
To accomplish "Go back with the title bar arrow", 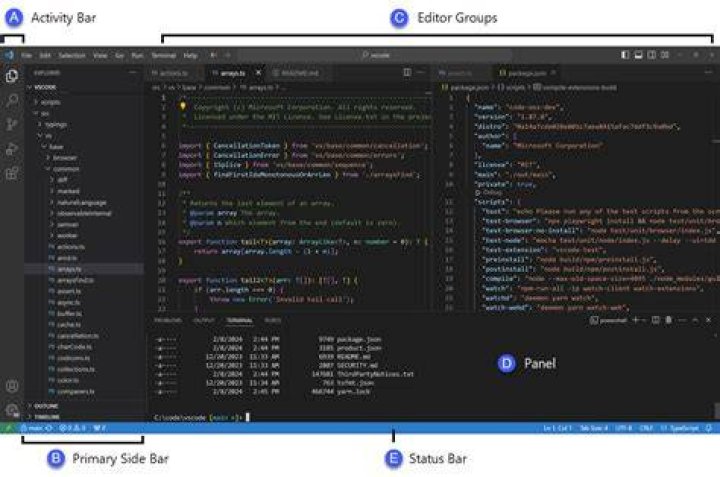I will [214, 55].
